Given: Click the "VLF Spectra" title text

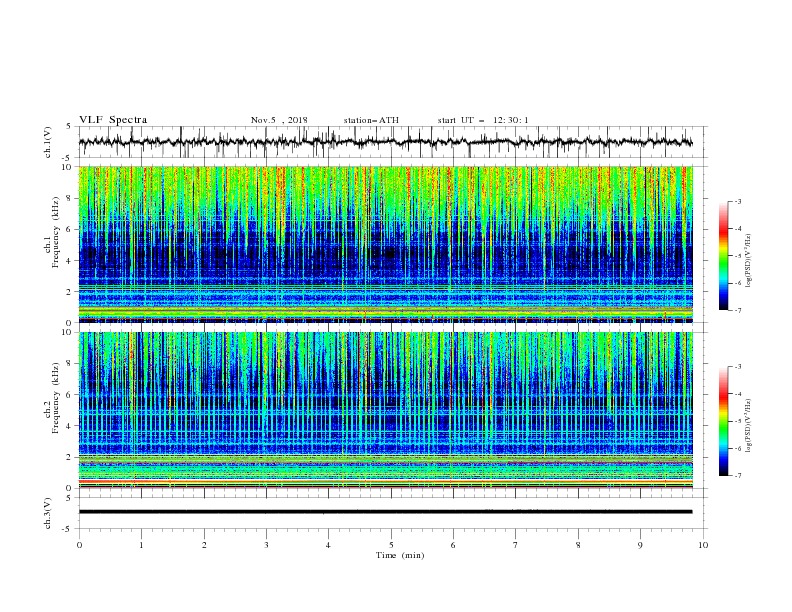Looking at the screenshot, I should [x=113, y=120].
